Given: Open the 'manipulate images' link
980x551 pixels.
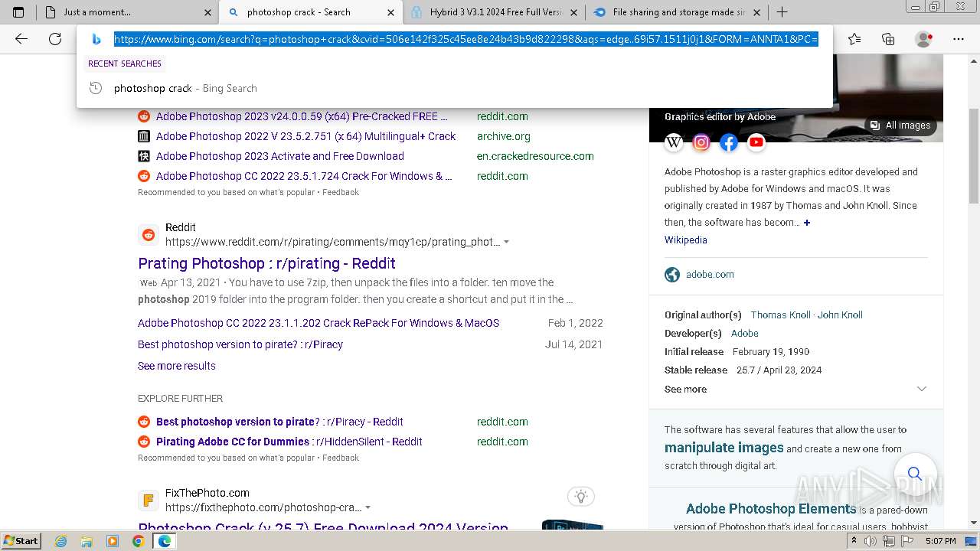Looking at the screenshot, I should coord(724,448).
